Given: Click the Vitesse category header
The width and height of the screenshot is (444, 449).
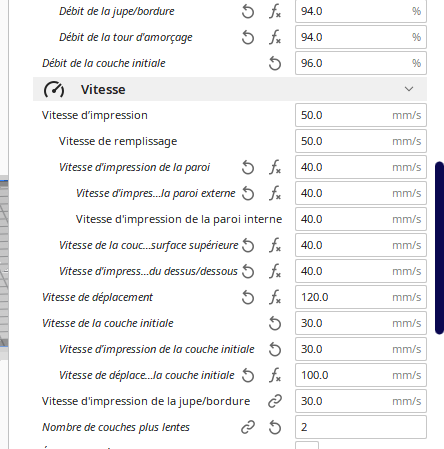Looking at the screenshot, I should coord(230,89).
